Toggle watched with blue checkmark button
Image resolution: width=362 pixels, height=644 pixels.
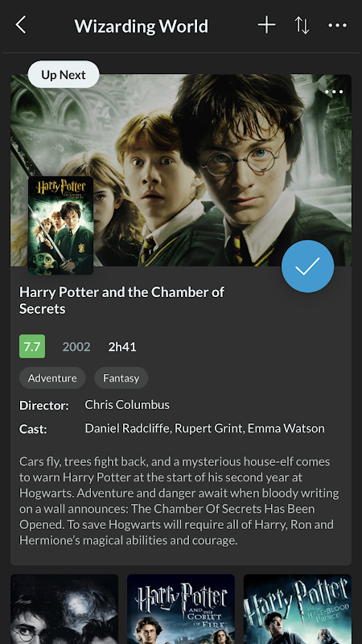(x=307, y=266)
